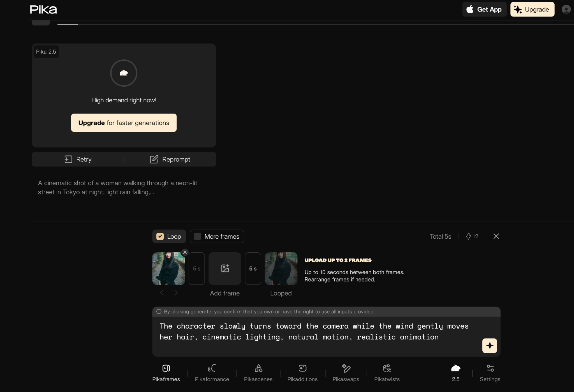Click the next frame arrow chevron
The height and width of the screenshot is (392, 574).
click(x=176, y=293)
